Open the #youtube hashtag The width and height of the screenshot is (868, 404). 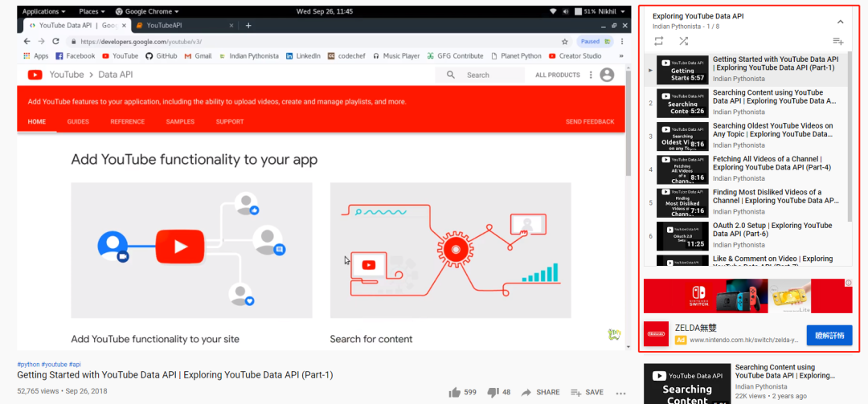pyautogui.click(x=55, y=365)
